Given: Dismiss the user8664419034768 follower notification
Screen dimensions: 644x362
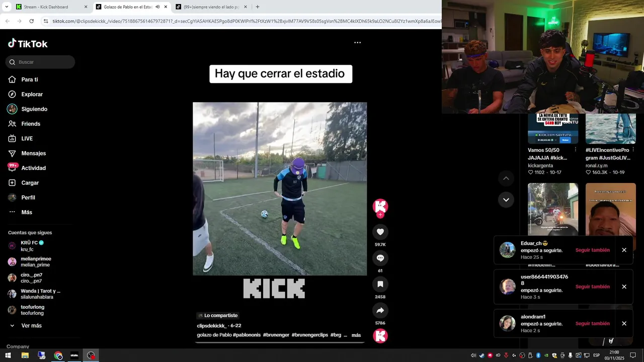Looking at the screenshot, I should click(x=624, y=287).
